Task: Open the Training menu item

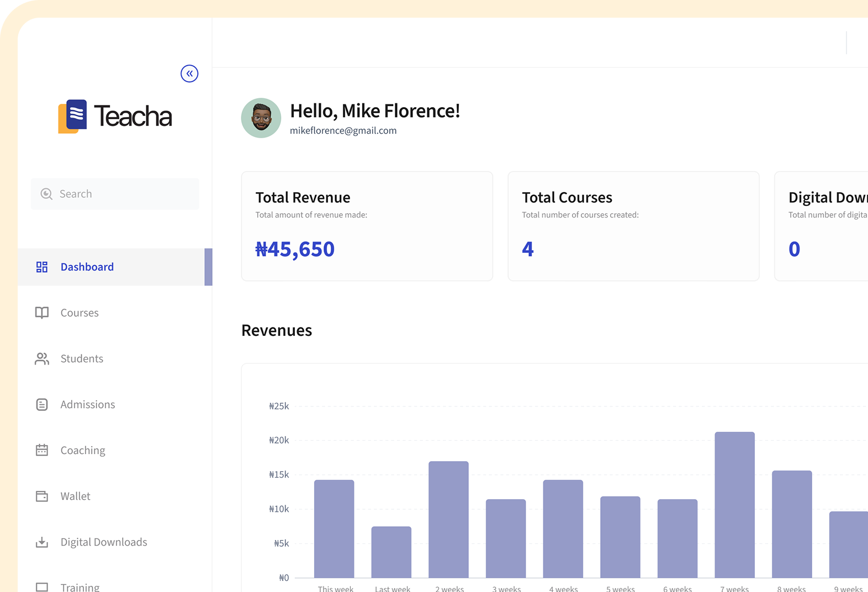Action: pos(115,584)
